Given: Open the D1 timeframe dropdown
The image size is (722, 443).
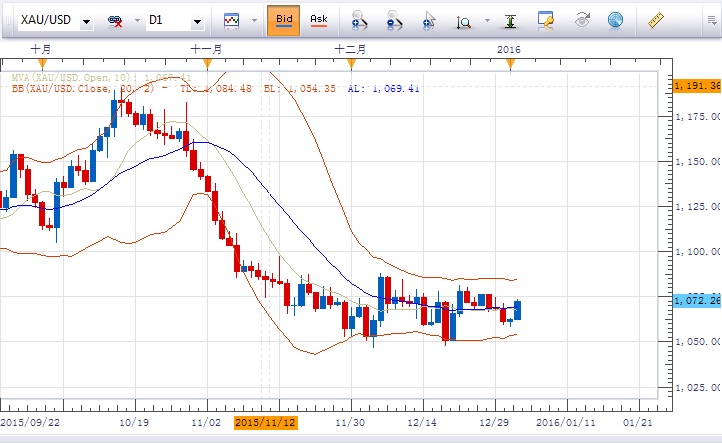Looking at the screenshot, I should click(x=198, y=21).
